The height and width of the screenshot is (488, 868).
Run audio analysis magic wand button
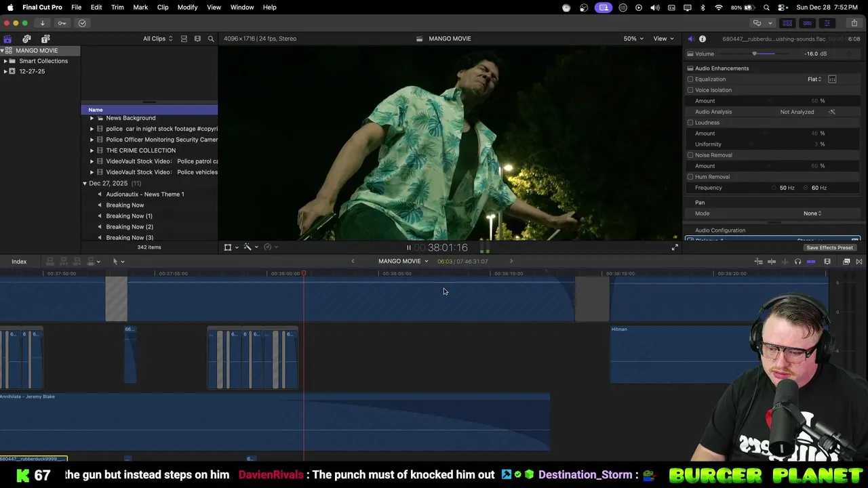point(832,112)
